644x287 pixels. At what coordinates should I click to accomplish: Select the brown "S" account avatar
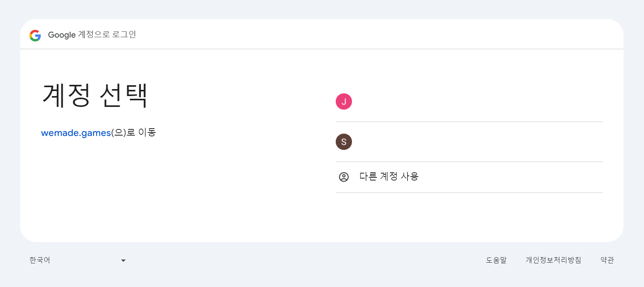343,141
